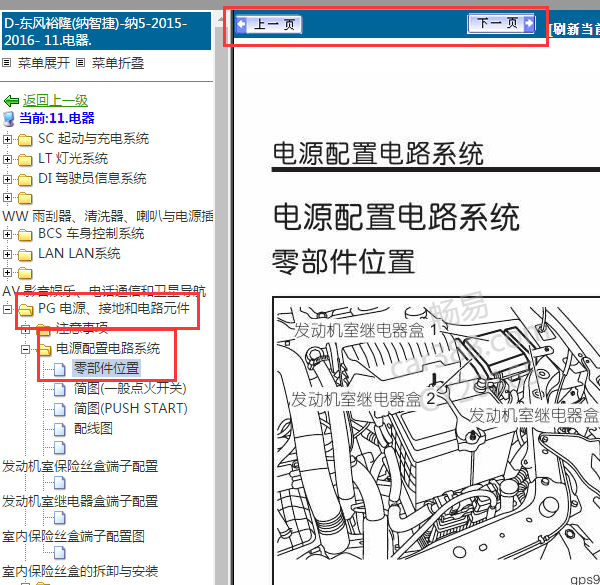600x585 pixels.
Task: Click the green back arrow icon
Action: 11,101
